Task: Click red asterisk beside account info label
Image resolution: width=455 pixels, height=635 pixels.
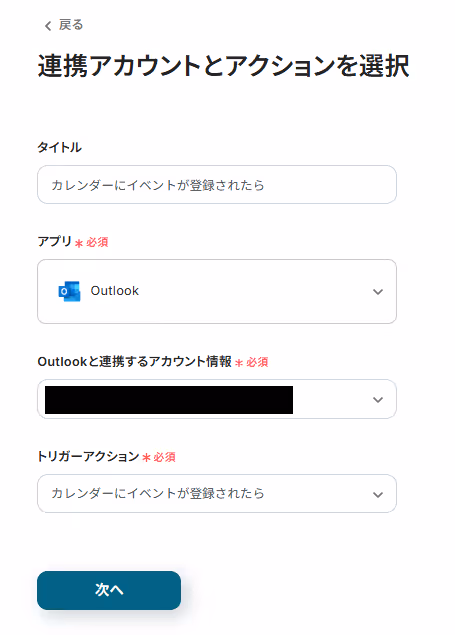Action: point(239,362)
